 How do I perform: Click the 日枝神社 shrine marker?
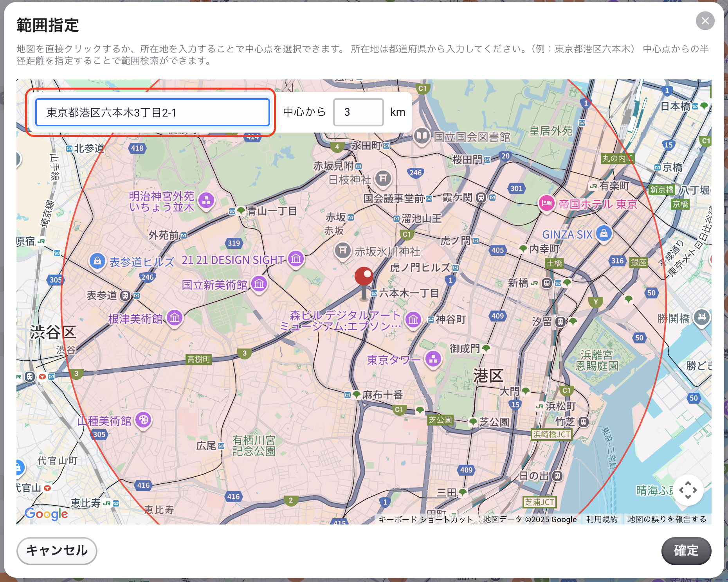[x=383, y=179]
